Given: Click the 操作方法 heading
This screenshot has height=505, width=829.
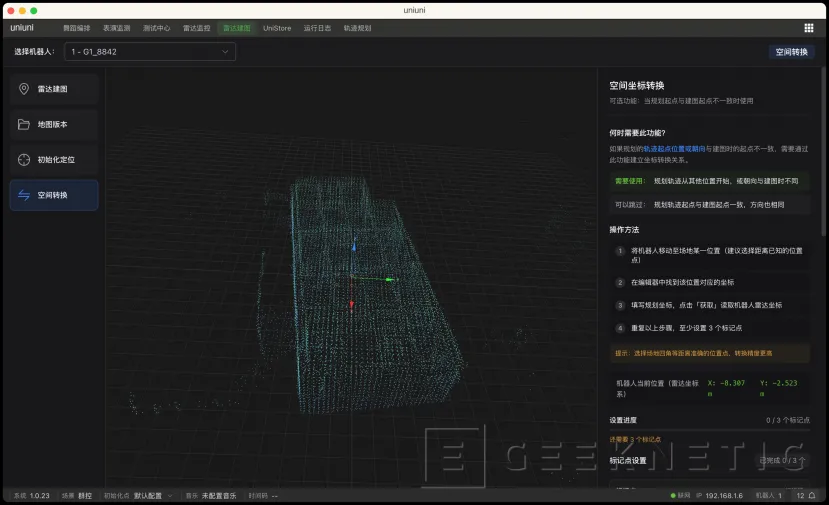Looking at the screenshot, I should click(x=624, y=229).
